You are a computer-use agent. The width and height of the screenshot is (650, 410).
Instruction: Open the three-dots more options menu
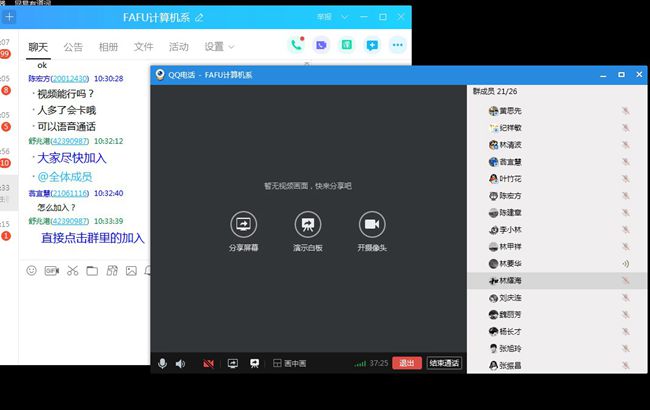coord(397,45)
